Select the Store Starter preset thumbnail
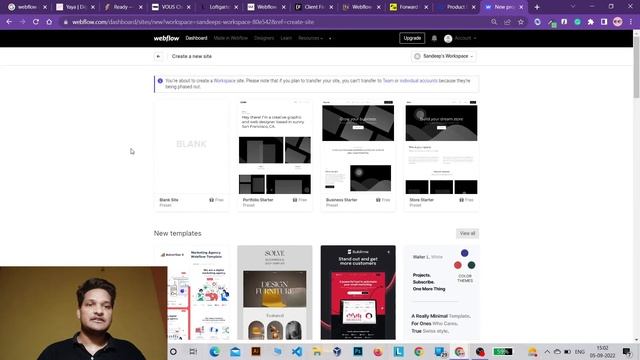640x360 pixels. (x=441, y=147)
